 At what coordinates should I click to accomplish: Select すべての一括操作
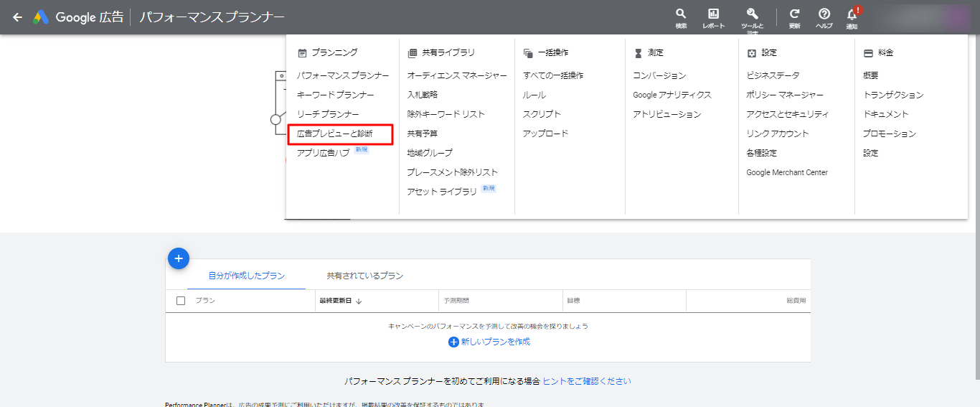pyautogui.click(x=553, y=75)
